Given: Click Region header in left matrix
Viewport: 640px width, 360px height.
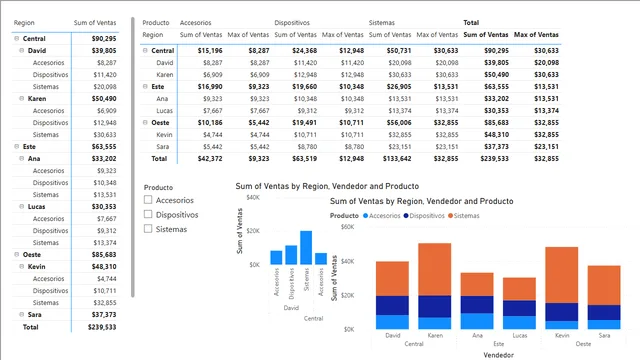Looking at the screenshot, I should pyautogui.click(x=24, y=23).
